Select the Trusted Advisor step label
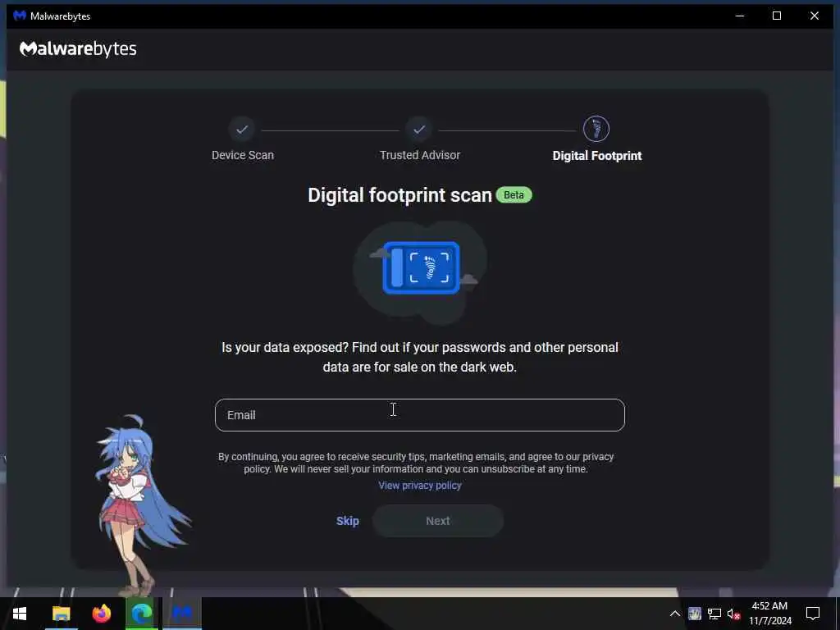 click(420, 155)
